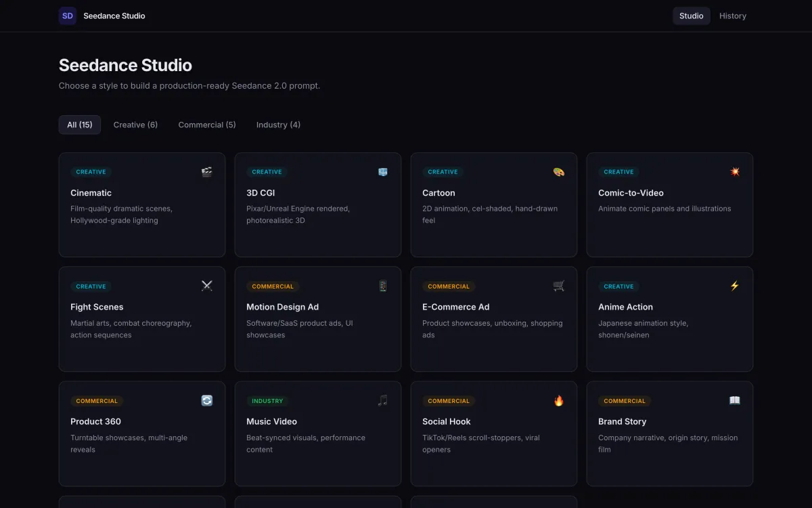Click COMMERCIAL badge on Product 360 card
812x508 pixels.
click(97, 401)
